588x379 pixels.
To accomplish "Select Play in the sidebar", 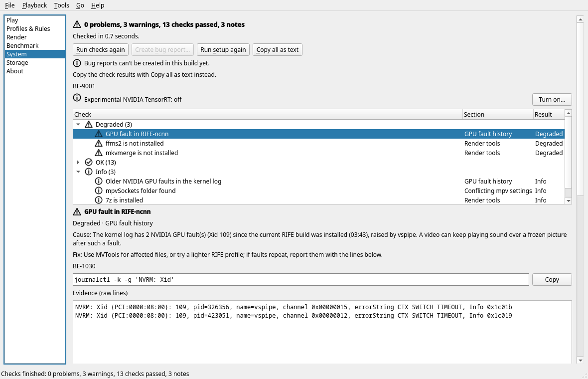I will coord(35,20).
